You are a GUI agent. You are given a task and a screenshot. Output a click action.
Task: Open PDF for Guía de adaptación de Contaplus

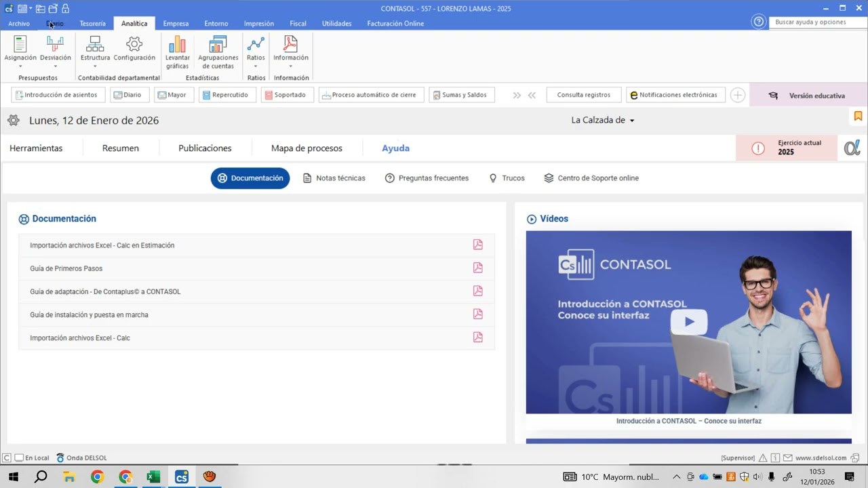tap(478, 291)
